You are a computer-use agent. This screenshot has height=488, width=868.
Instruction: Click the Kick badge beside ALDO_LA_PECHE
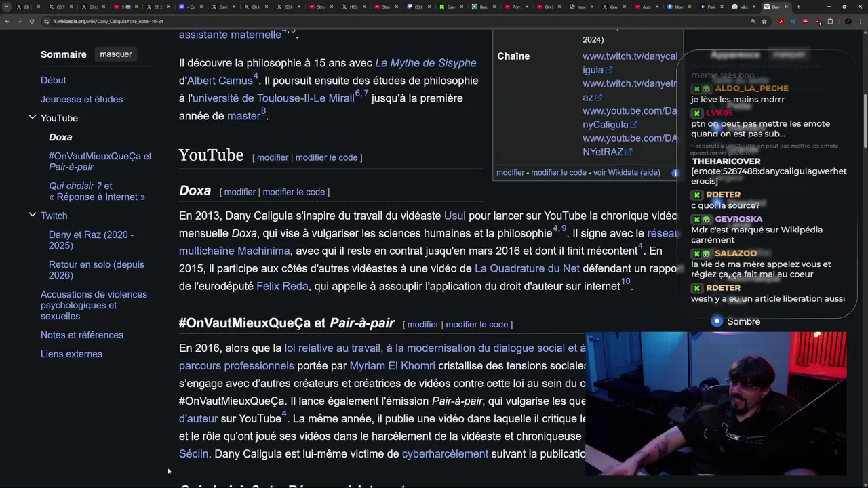[x=696, y=89]
